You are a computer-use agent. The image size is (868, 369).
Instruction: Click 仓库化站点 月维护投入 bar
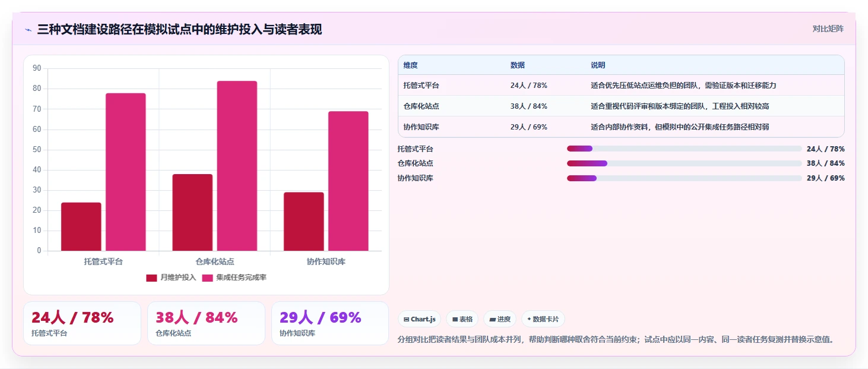point(192,213)
